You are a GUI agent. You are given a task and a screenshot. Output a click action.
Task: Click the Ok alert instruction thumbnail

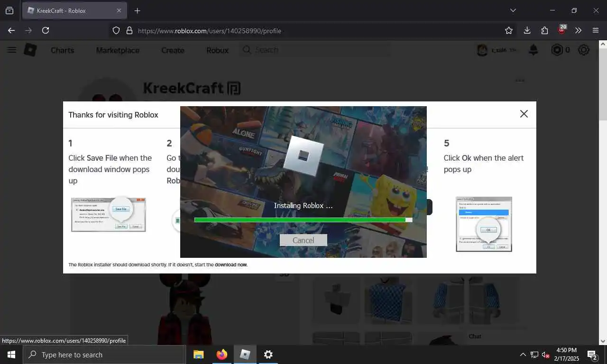tap(484, 224)
